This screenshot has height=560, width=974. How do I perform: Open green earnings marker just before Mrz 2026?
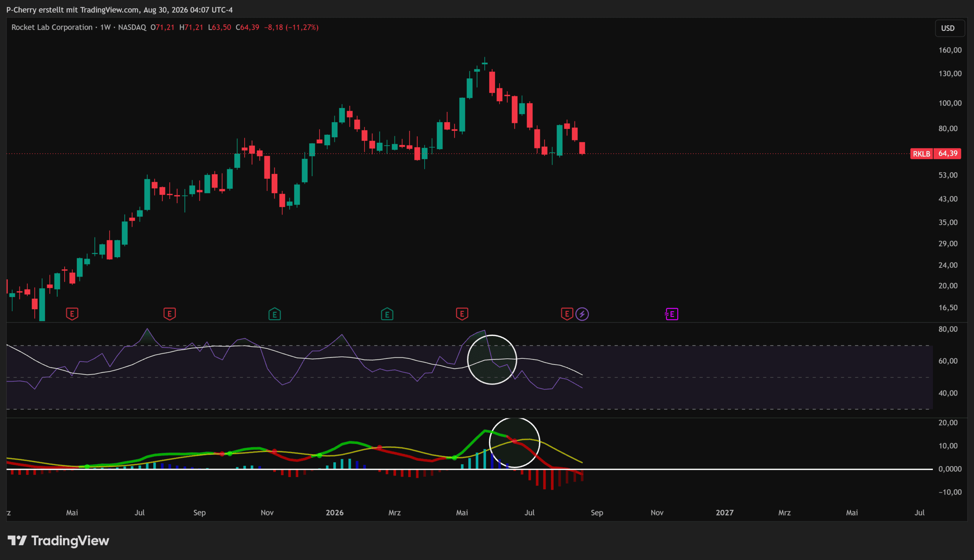(x=387, y=314)
